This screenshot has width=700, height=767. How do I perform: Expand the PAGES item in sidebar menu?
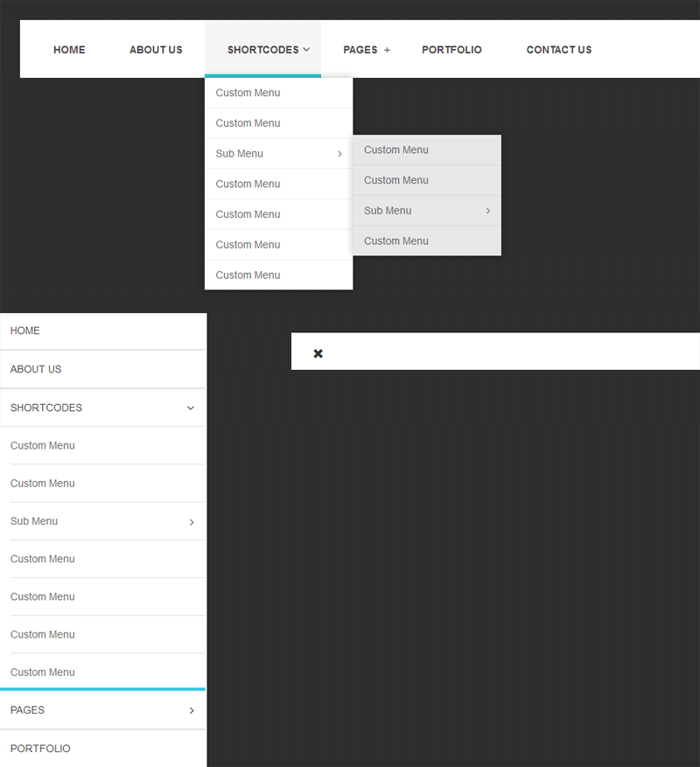[192, 711]
